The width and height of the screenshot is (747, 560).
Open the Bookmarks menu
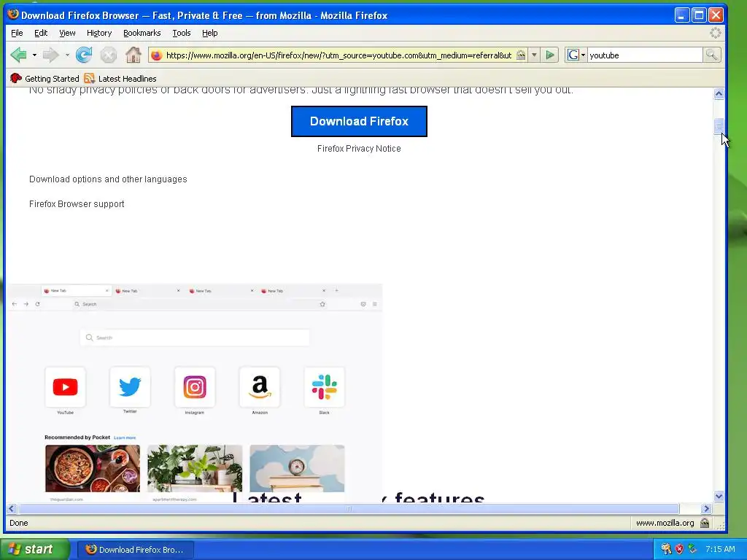142,33
